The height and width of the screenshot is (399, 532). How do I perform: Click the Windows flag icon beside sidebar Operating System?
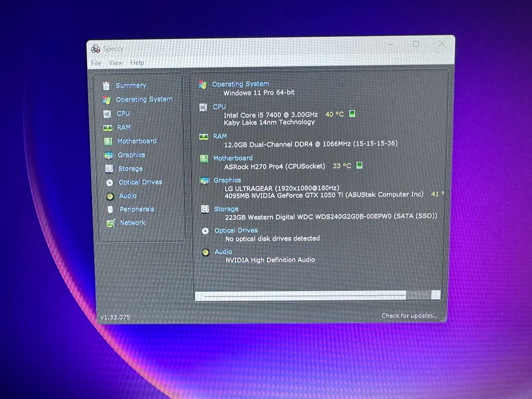tap(107, 100)
